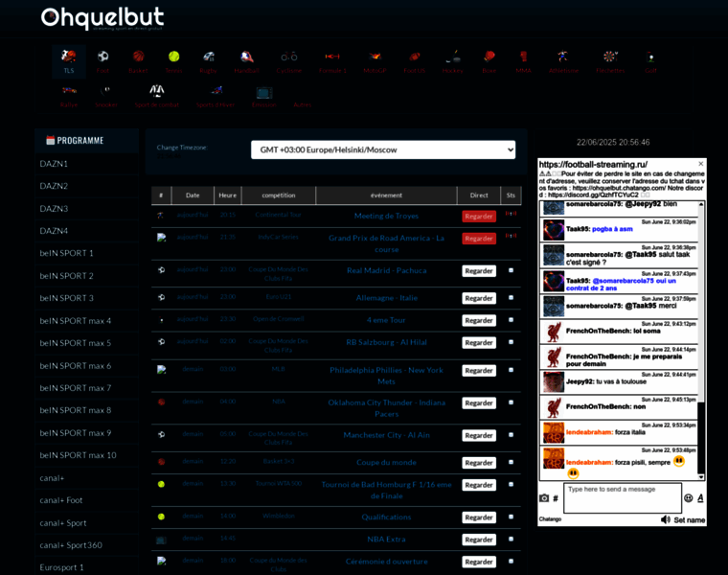This screenshot has height=575, width=728.
Task: Open the Emission menu item
Action: coord(263,96)
